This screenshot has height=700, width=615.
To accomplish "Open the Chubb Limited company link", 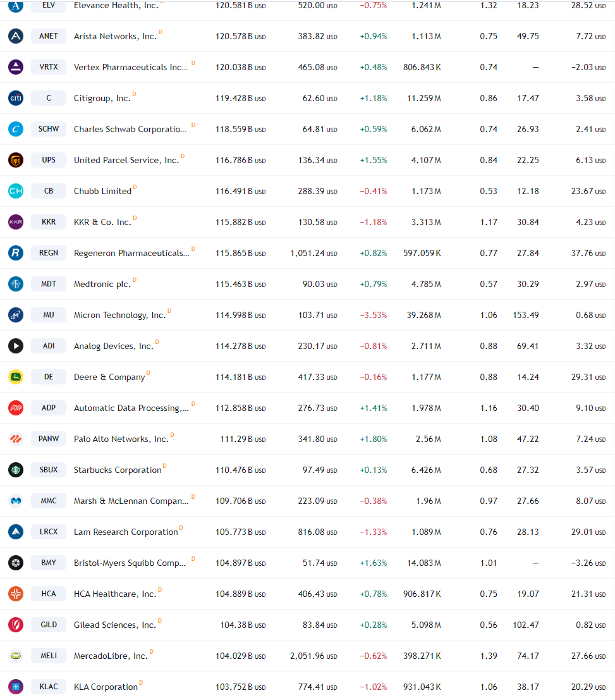I will tap(102, 191).
